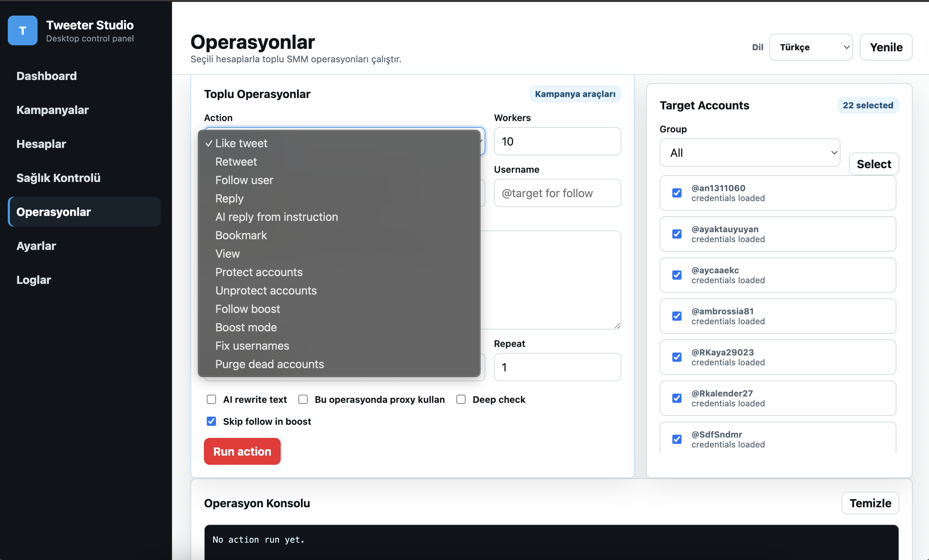This screenshot has height=560, width=929.
Task: Click the 22 selected badge
Action: click(868, 105)
